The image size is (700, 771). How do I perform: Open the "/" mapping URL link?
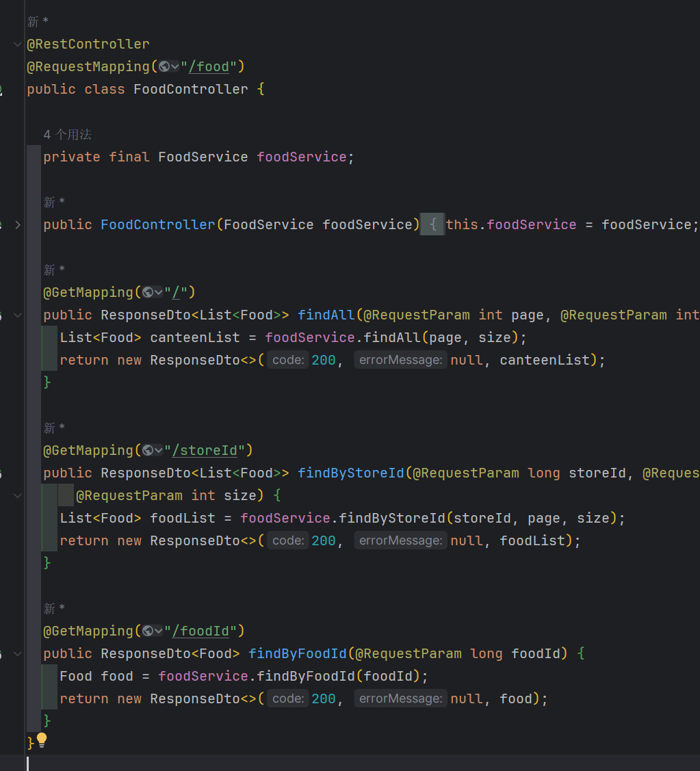pyautogui.click(x=176, y=293)
